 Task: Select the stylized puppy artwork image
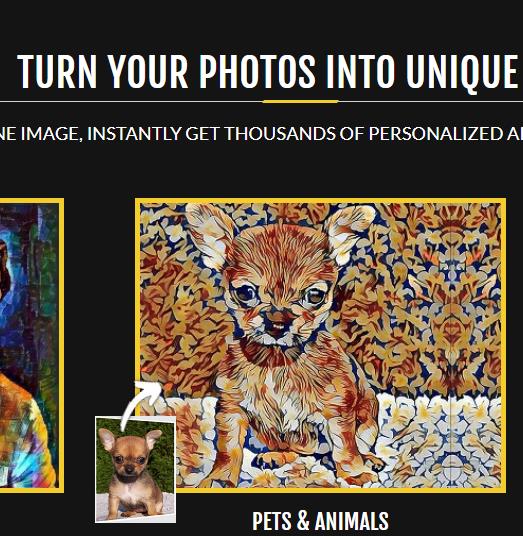pyautogui.click(x=320, y=345)
